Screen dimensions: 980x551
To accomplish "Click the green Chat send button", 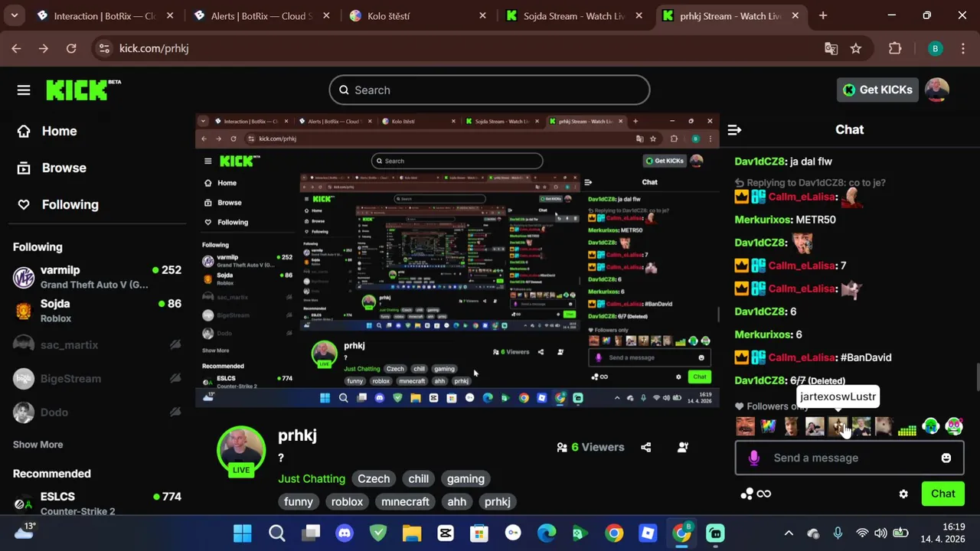I will [x=942, y=494].
